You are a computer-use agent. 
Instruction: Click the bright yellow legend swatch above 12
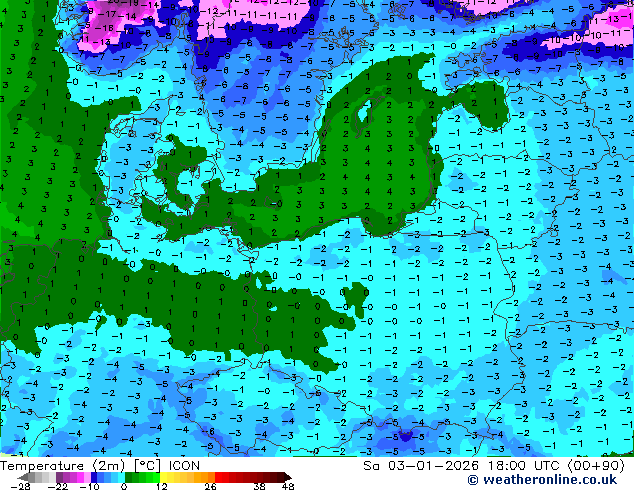pyautogui.click(x=163, y=477)
